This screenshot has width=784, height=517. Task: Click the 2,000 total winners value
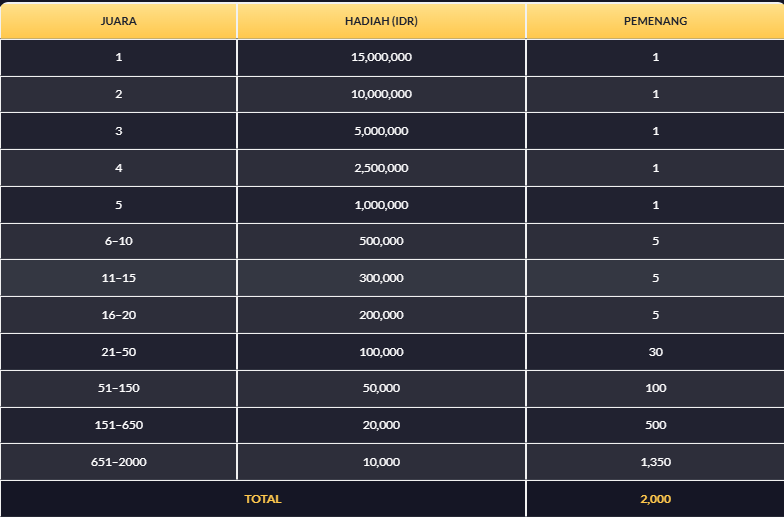point(655,498)
